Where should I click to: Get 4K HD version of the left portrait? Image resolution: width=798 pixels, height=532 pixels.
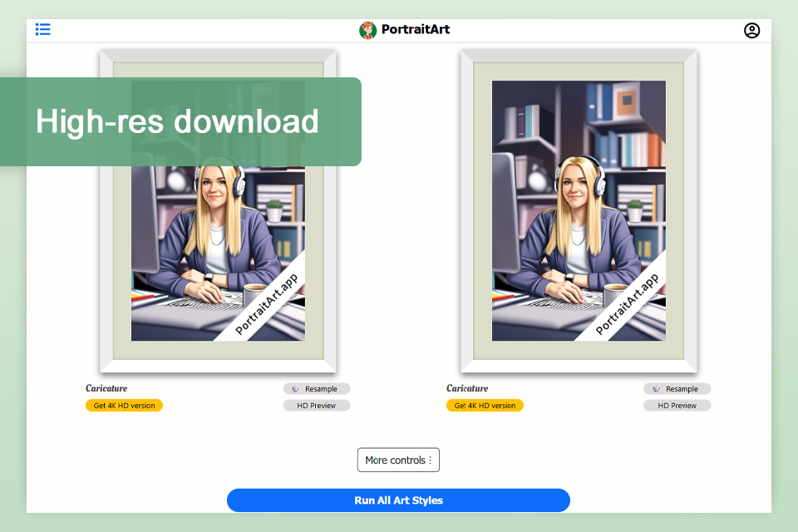[x=124, y=406]
